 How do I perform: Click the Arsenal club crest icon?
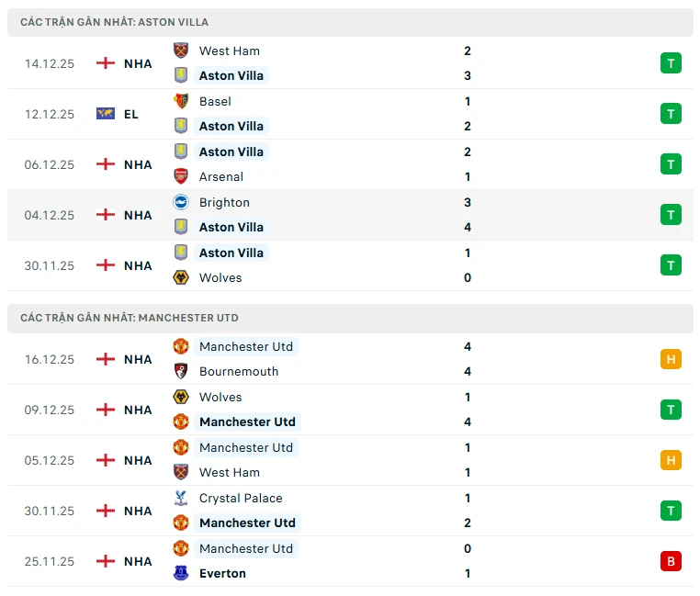coord(181,176)
